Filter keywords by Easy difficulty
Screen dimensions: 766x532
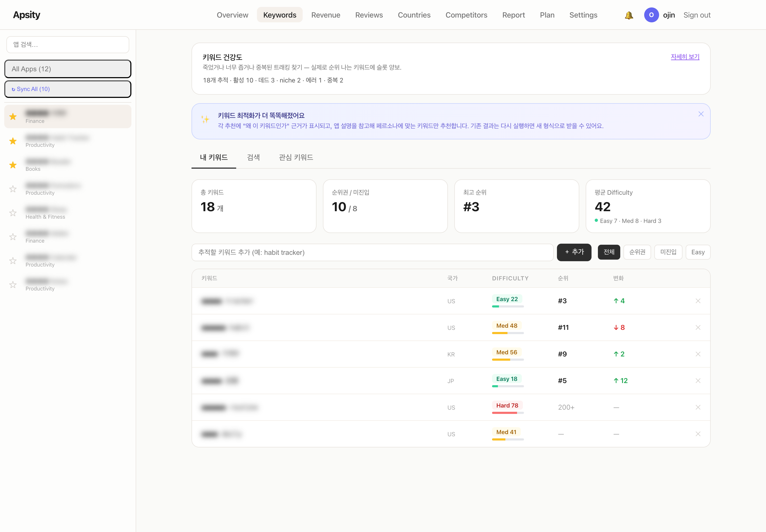click(698, 252)
